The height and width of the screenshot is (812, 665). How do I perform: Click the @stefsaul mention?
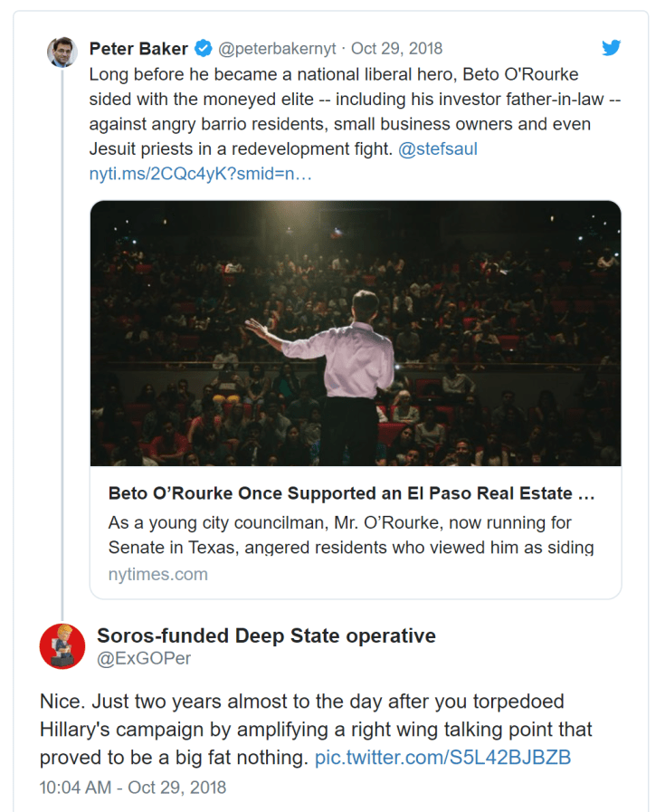[x=437, y=148]
